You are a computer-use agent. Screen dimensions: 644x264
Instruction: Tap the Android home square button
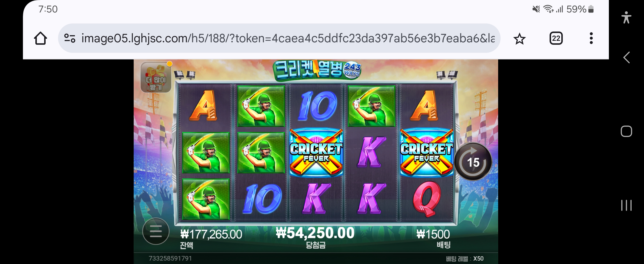coord(626,131)
